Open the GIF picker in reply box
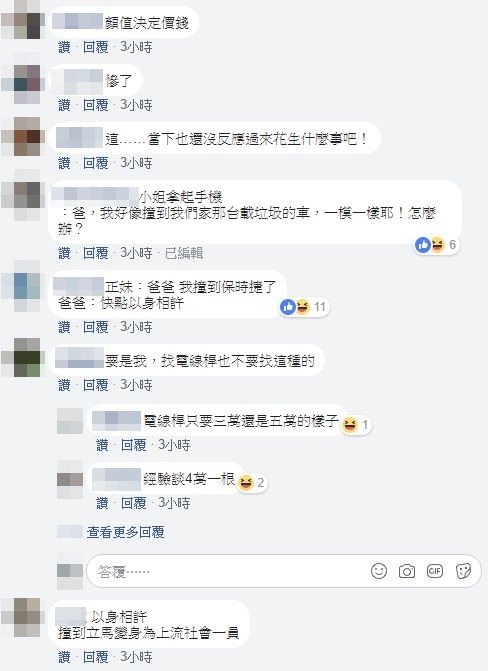Viewport: 488px width, 671px height. point(435,571)
